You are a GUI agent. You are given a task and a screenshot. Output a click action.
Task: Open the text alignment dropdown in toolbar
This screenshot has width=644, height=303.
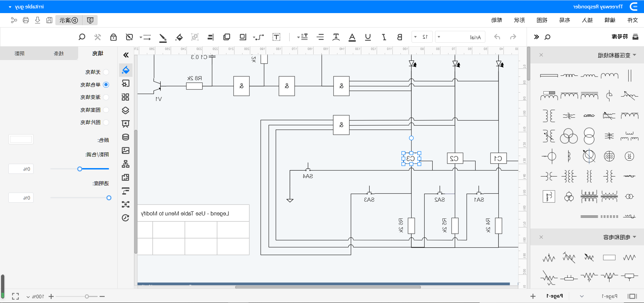coord(302,37)
